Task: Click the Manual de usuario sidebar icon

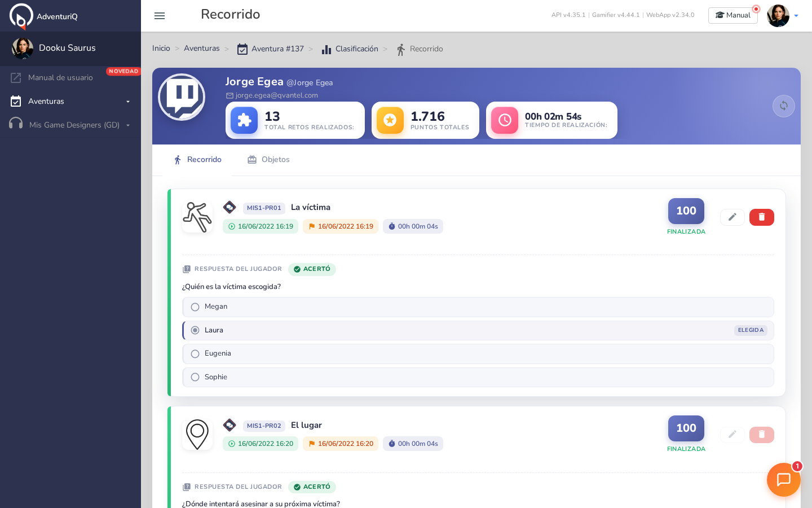Action: [x=16, y=78]
